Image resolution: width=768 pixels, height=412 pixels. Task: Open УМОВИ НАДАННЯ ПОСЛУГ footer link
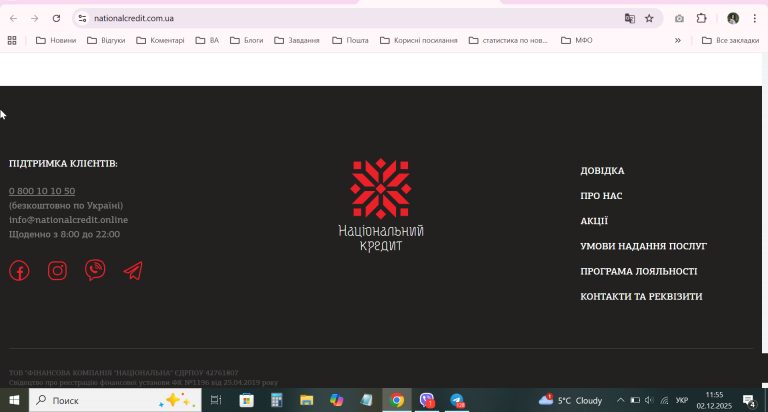pyautogui.click(x=643, y=246)
